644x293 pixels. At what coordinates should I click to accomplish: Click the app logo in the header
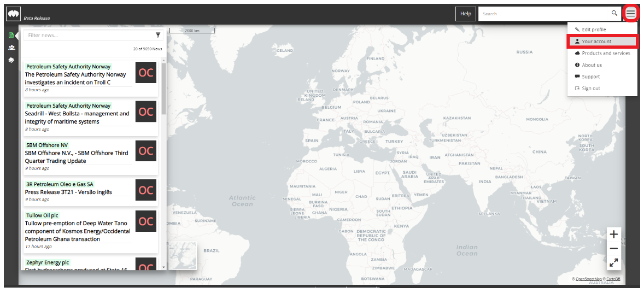point(14,14)
